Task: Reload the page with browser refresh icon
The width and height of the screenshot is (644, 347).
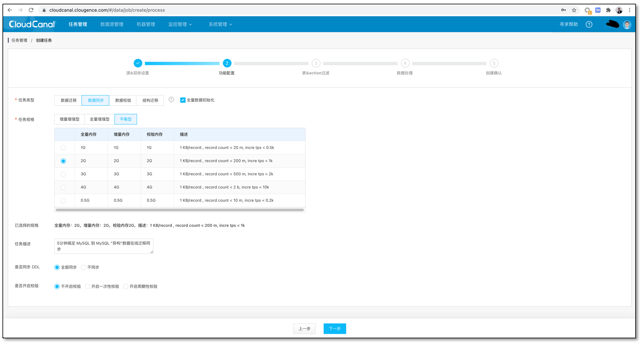Action: click(31, 10)
